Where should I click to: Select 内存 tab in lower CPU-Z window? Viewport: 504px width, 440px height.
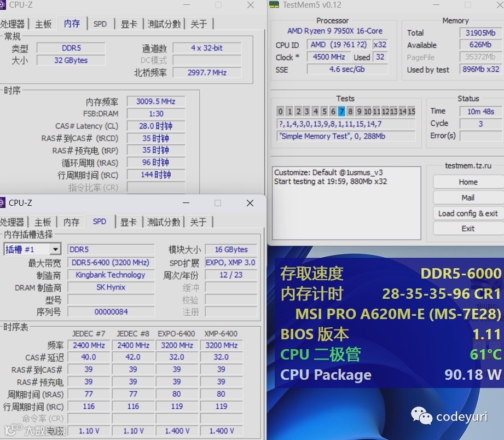pyautogui.click(x=71, y=222)
